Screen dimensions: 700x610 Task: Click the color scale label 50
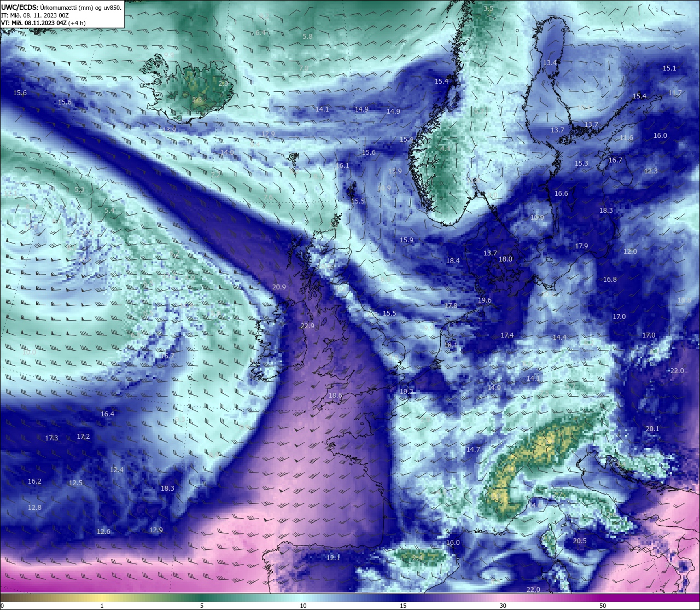pos(603,606)
